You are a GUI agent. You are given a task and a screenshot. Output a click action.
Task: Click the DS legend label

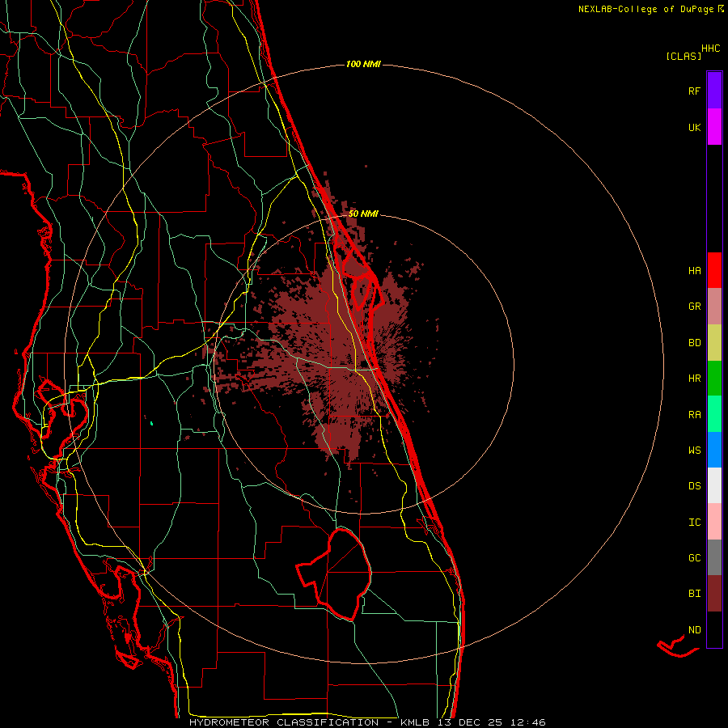pos(694,486)
